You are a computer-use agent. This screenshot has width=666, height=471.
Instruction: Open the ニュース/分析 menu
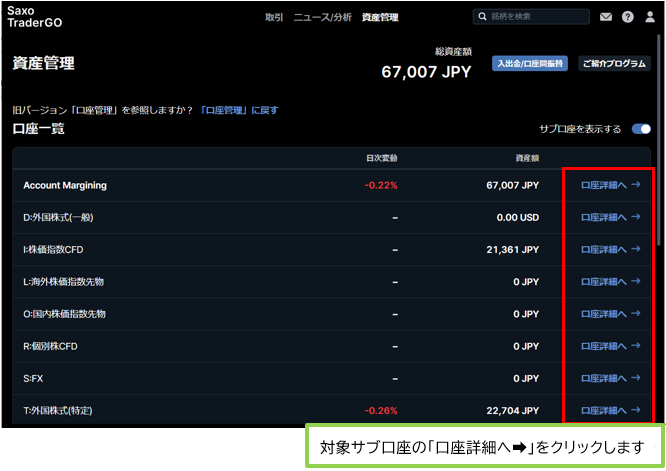322,17
